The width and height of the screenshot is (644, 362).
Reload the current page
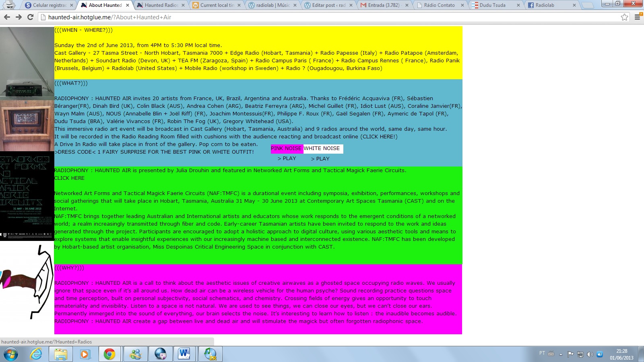[30, 17]
